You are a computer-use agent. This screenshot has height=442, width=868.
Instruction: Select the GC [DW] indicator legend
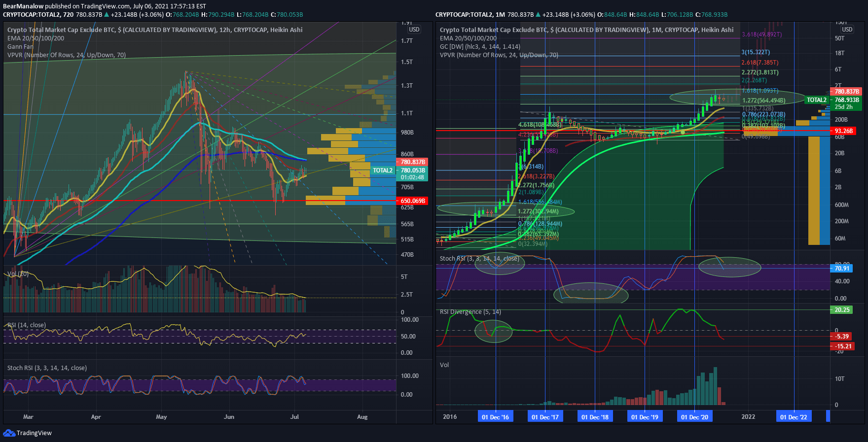tap(480, 47)
